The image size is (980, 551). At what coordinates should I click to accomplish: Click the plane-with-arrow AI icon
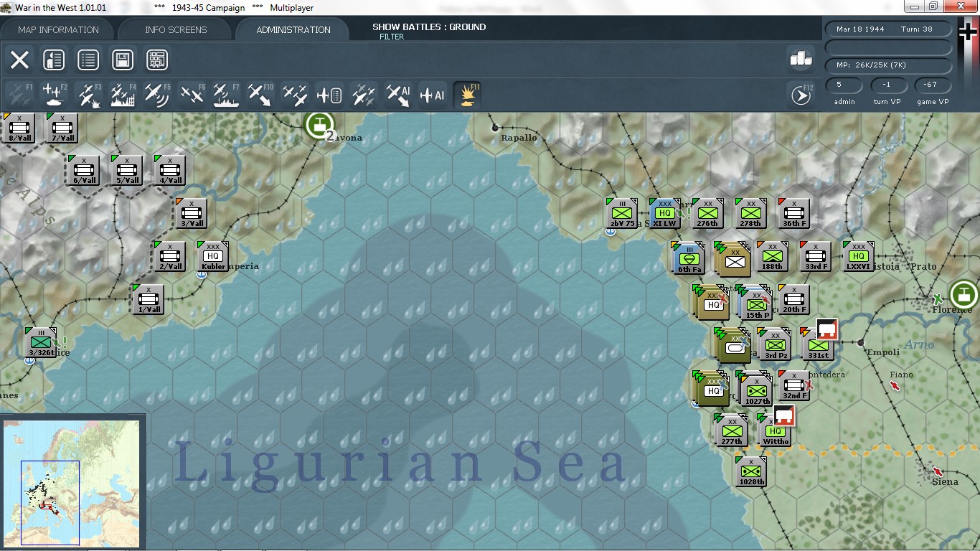pyautogui.click(x=398, y=95)
